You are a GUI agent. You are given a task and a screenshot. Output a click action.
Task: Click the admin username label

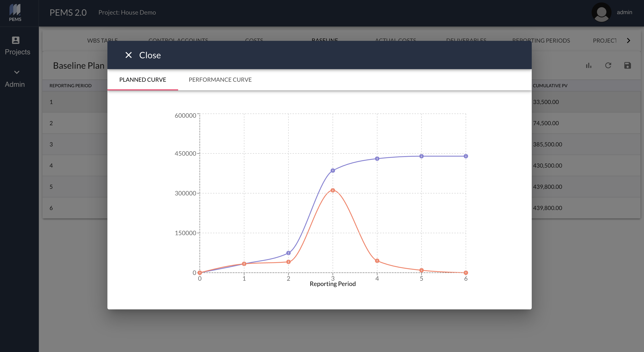tap(624, 12)
